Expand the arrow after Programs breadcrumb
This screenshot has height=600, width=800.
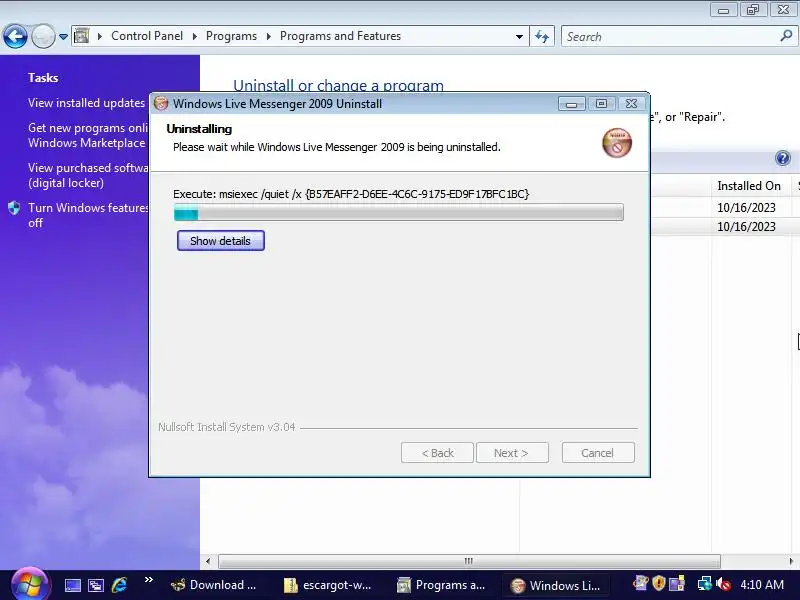click(268, 36)
